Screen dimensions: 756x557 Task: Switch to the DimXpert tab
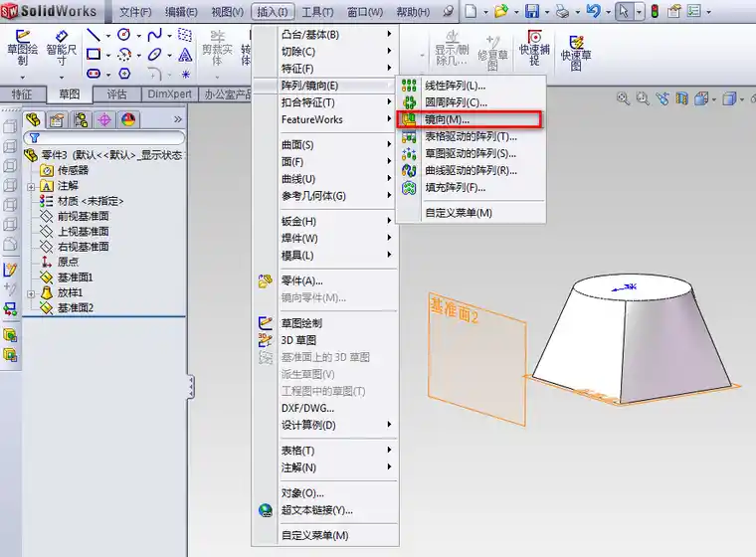(170, 94)
